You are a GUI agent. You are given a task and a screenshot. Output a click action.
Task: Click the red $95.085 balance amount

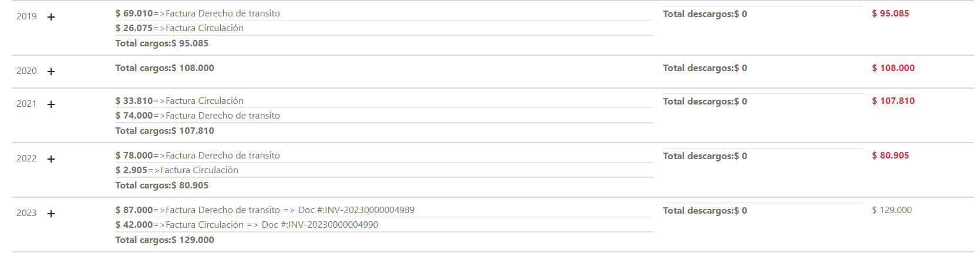point(890,14)
